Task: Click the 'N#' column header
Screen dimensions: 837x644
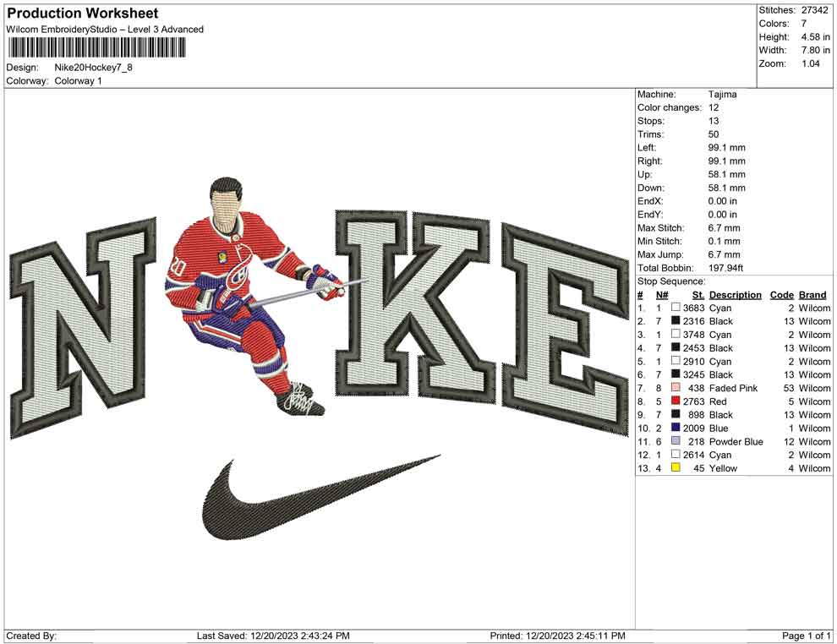Action: tap(662, 294)
